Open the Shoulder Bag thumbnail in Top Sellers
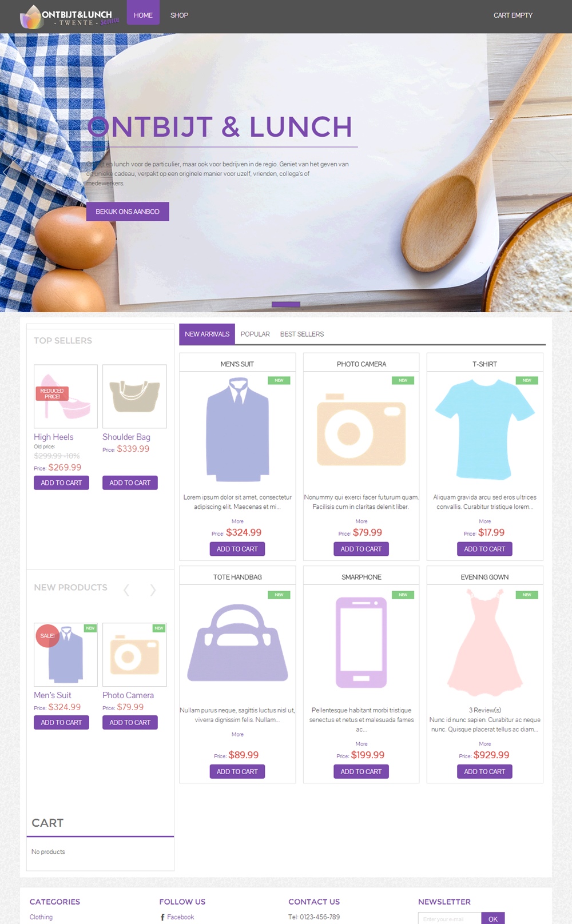This screenshot has height=924, width=572. pos(134,396)
